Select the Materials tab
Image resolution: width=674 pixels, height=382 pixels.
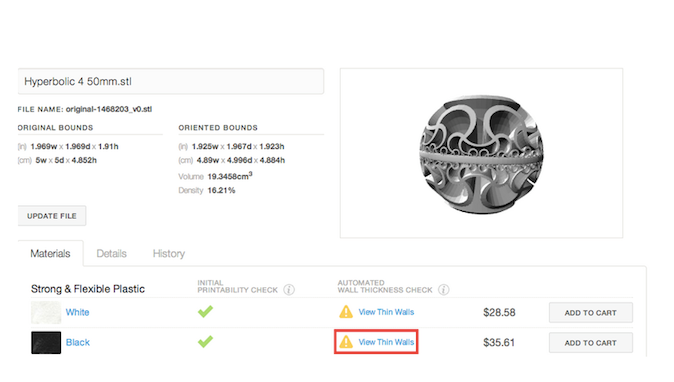[50, 254]
